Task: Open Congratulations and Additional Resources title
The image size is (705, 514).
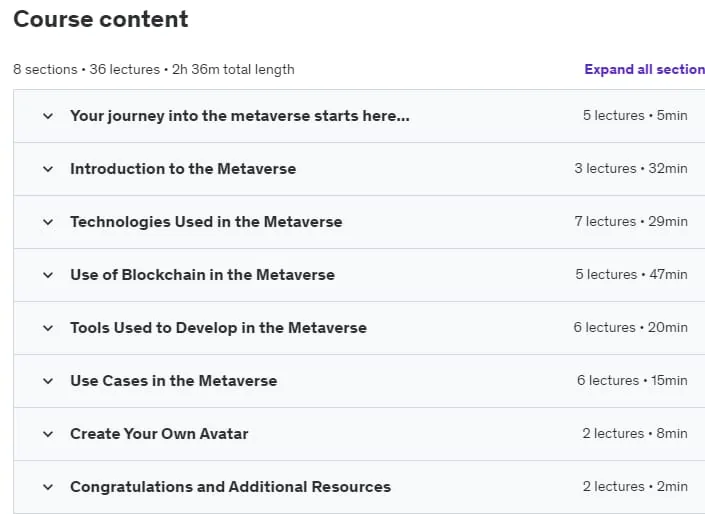Action: point(230,487)
